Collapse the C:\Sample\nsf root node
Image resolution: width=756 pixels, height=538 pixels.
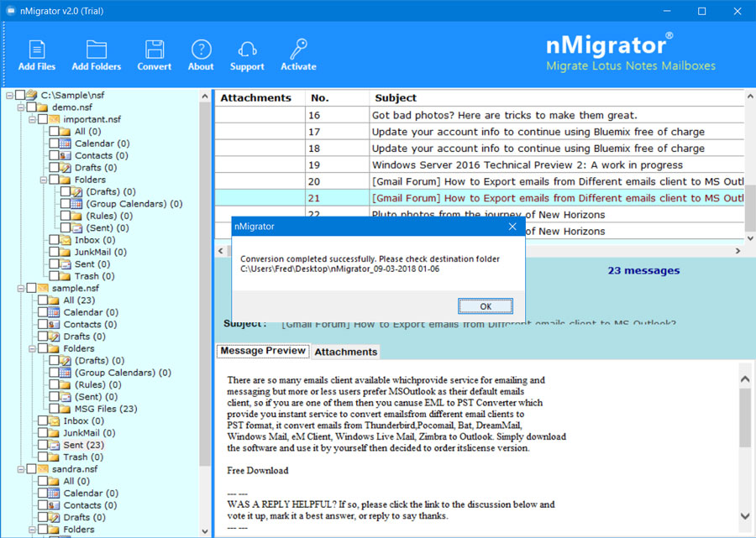tap(9, 96)
